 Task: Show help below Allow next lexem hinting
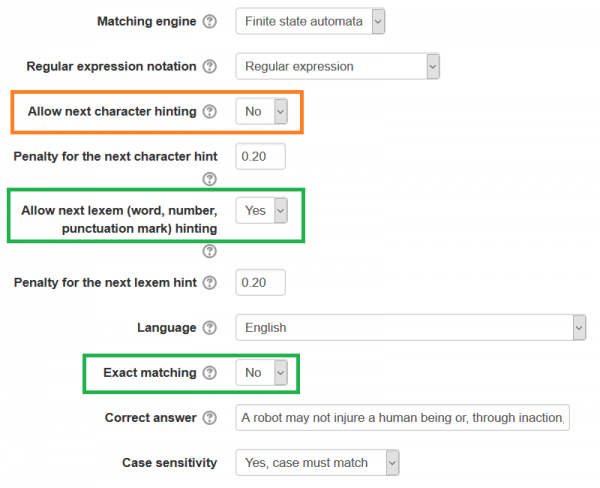point(209,251)
